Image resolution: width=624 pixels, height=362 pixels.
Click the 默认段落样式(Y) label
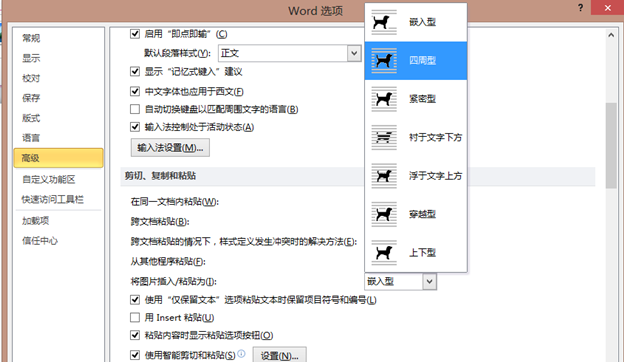(177, 53)
